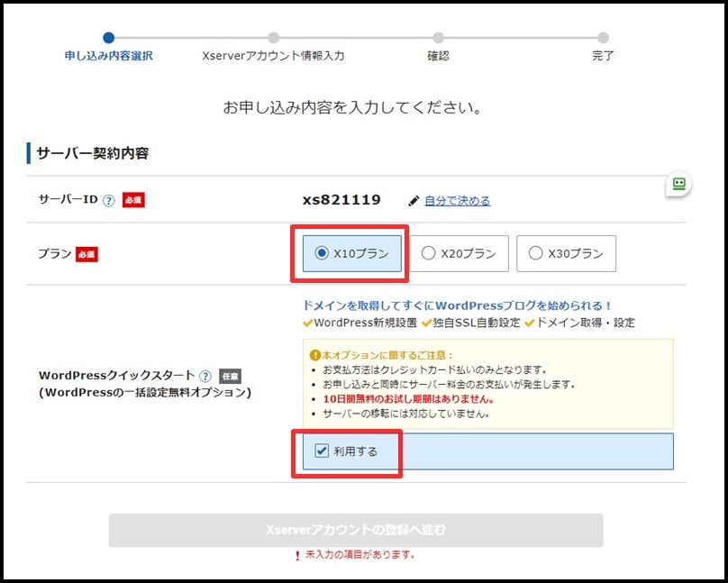Click the Xserverアカウント情報入力 step label

pos(274,56)
